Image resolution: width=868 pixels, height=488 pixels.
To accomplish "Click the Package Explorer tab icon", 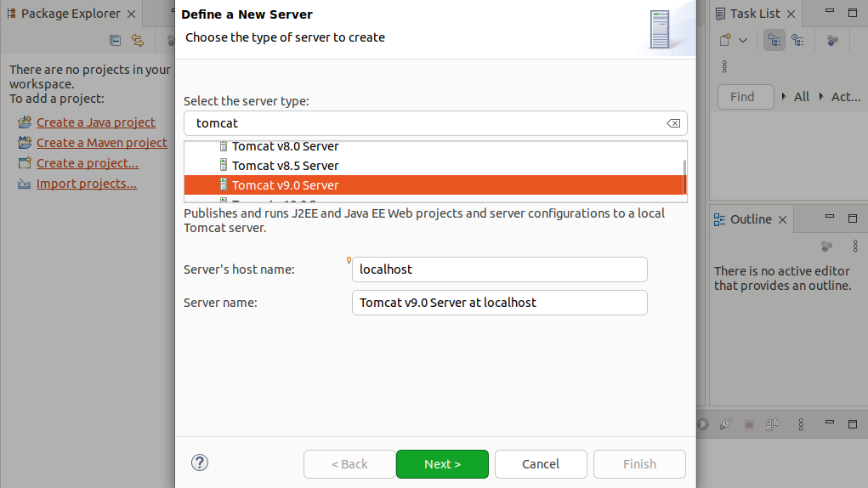I will pyautogui.click(x=11, y=14).
